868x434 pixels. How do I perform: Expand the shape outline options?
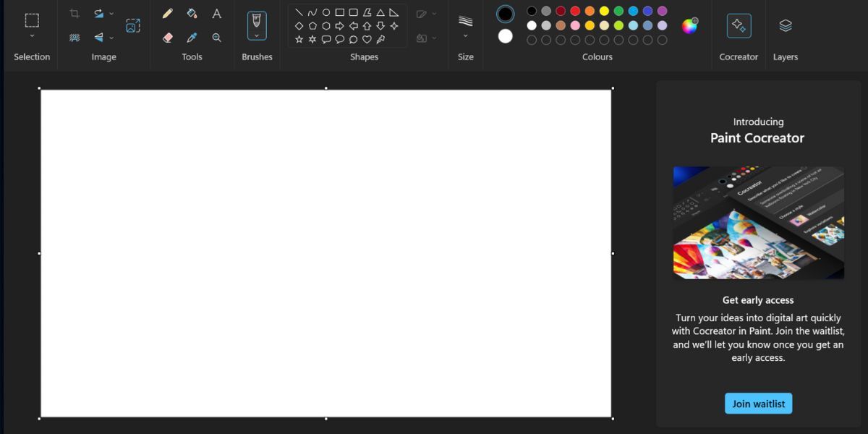[x=434, y=13]
